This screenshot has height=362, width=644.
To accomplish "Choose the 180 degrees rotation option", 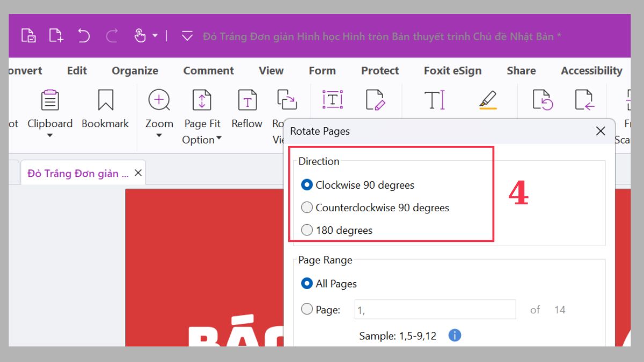I will tap(307, 230).
